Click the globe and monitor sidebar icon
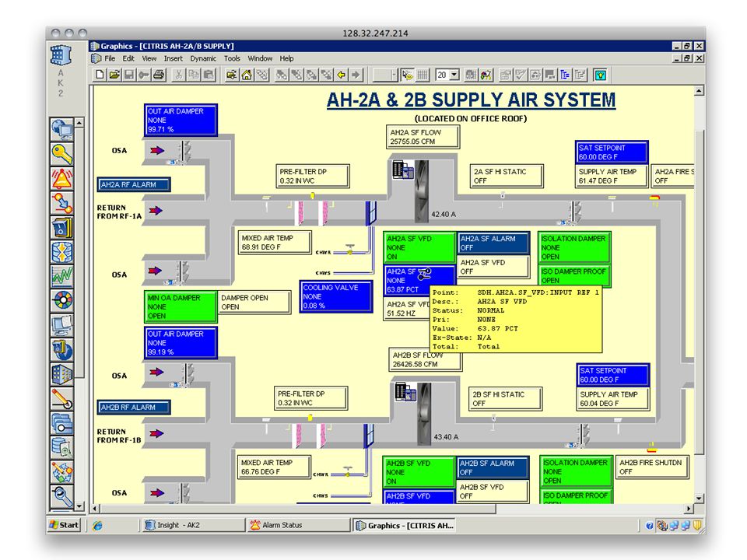Image resolution: width=747 pixels, height=560 pixels. click(62, 129)
